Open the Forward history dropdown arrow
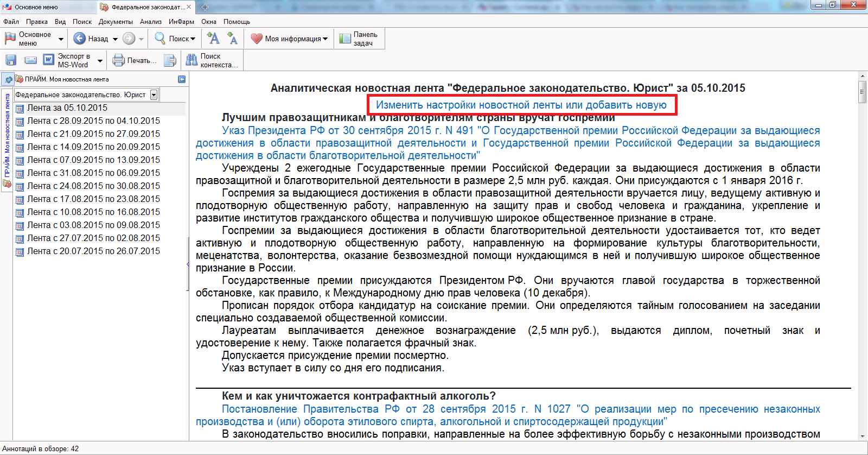 [141, 39]
